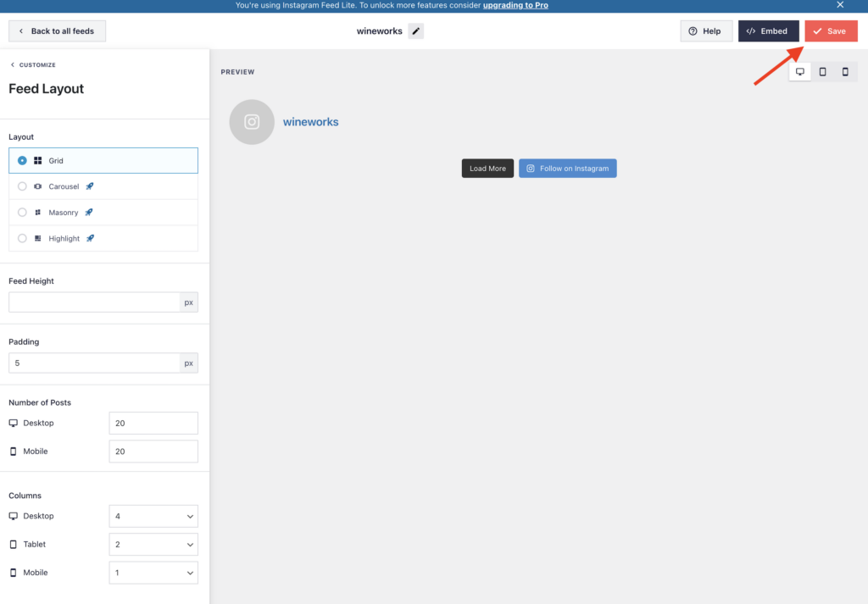This screenshot has width=868, height=604.
Task: Click the Instagram avatar placeholder icon
Action: [252, 122]
